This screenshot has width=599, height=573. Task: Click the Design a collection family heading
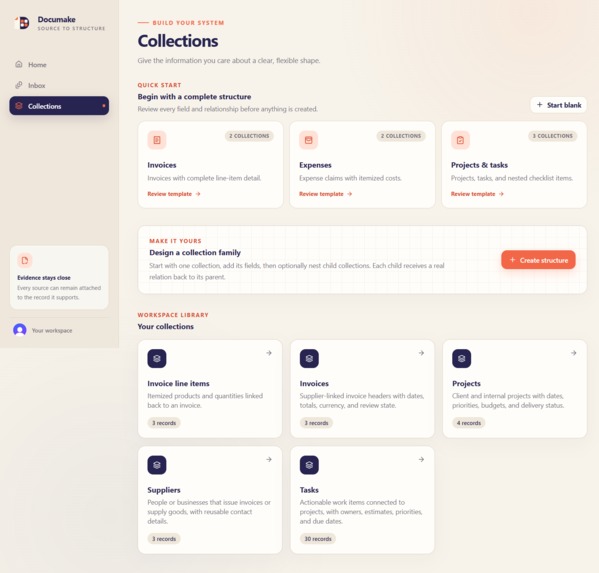click(195, 253)
